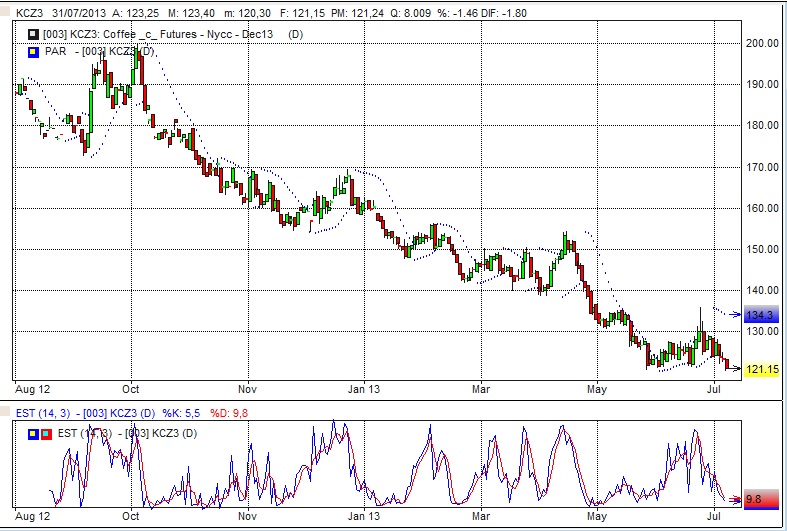Viewport: 787px width, 531px height.
Task: Click the blue arrow beside the 134.3 label
Action: [735, 315]
